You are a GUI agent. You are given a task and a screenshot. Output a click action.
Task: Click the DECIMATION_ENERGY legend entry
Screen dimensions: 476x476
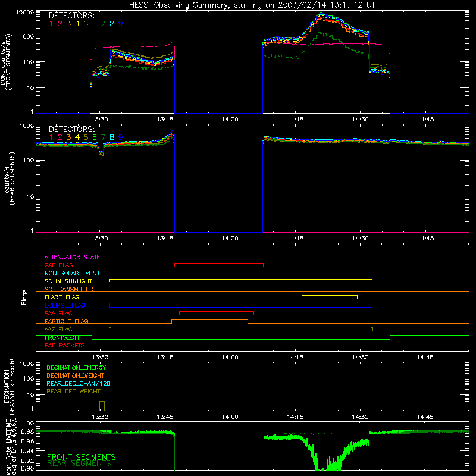pos(76,368)
